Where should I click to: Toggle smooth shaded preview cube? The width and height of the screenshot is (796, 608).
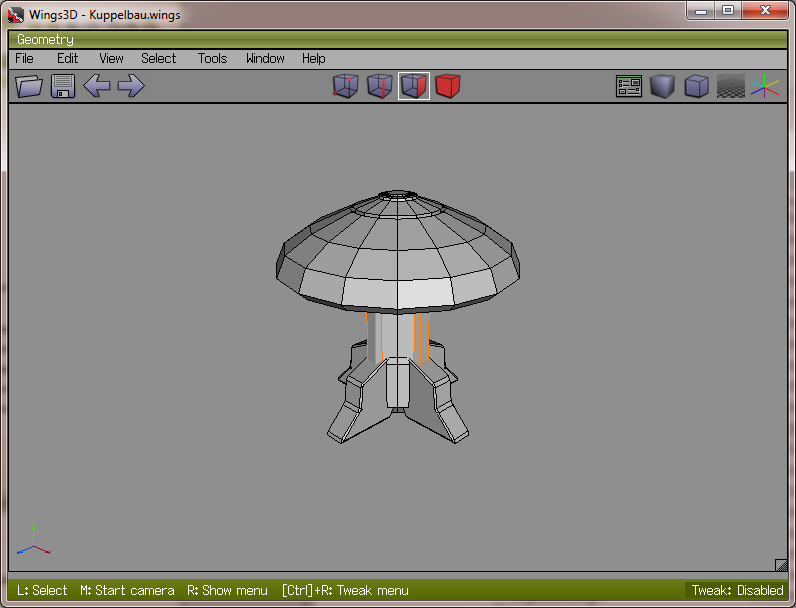click(662, 87)
